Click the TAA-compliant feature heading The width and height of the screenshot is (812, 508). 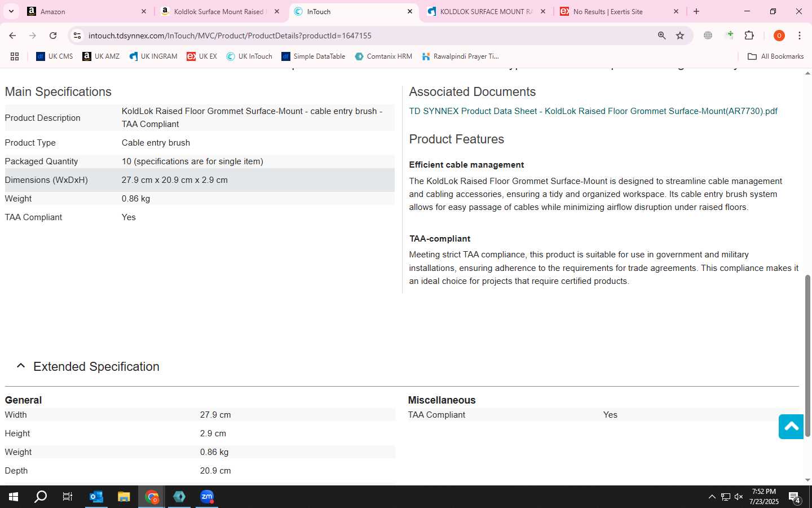440,239
